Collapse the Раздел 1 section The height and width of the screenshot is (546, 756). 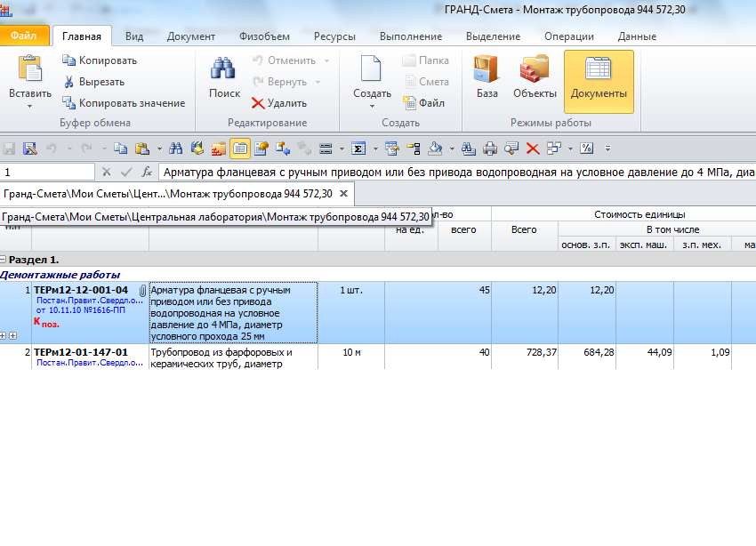4,260
